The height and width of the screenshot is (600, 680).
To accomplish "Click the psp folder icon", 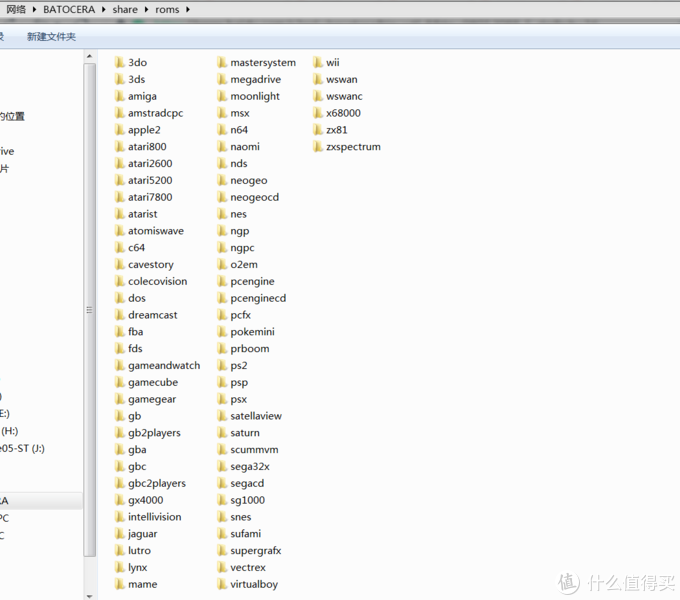I will point(222,382).
